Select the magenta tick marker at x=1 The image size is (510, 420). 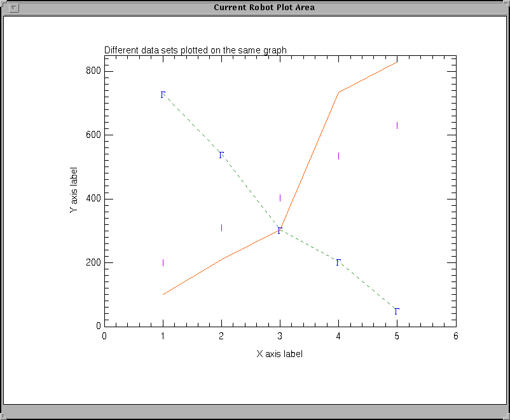163,262
